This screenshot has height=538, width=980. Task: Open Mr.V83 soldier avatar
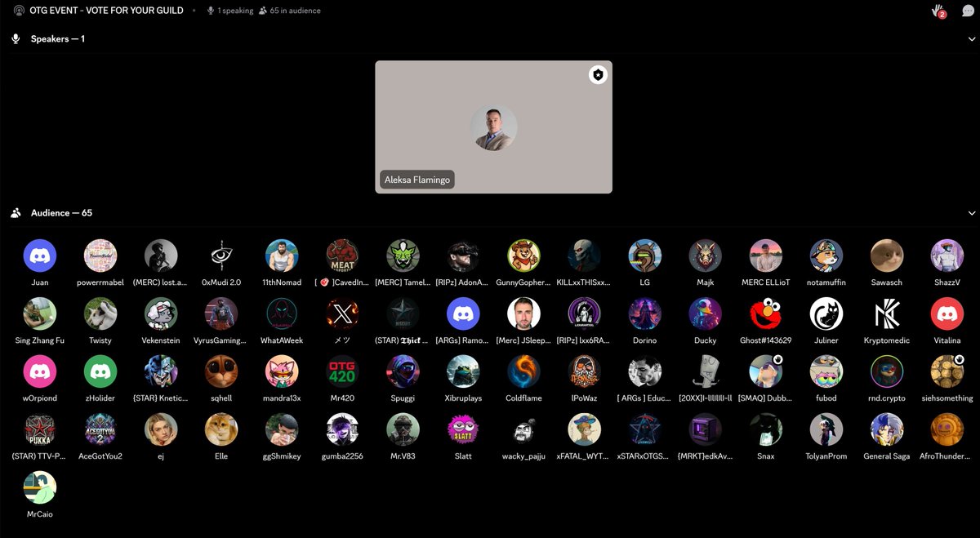[403, 429]
